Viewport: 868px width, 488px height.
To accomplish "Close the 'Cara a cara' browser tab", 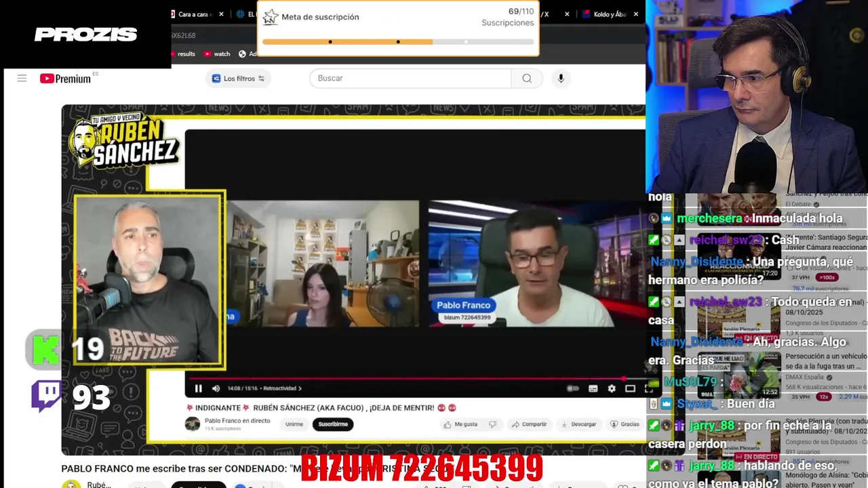I will [221, 14].
